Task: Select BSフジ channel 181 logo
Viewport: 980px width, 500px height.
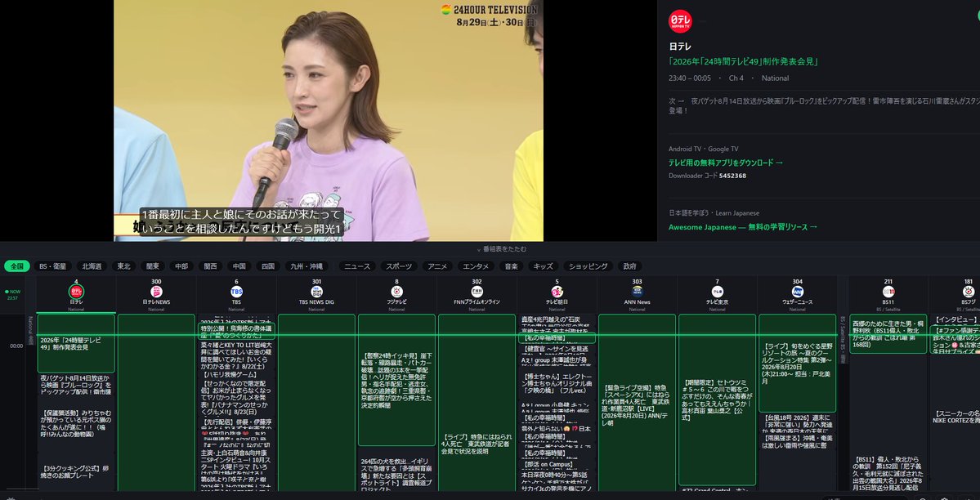Action: (x=968, y=292)
